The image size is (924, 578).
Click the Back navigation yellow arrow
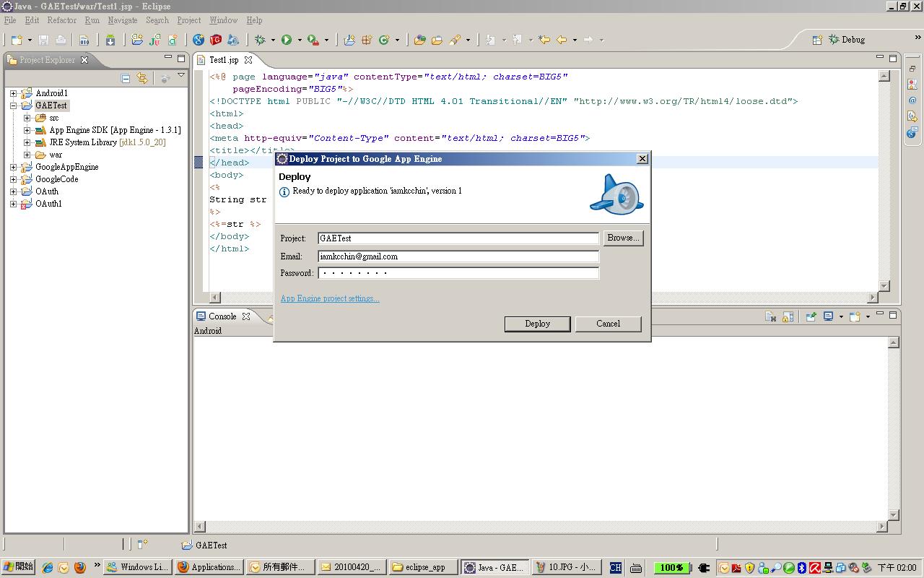coord(562,40)
